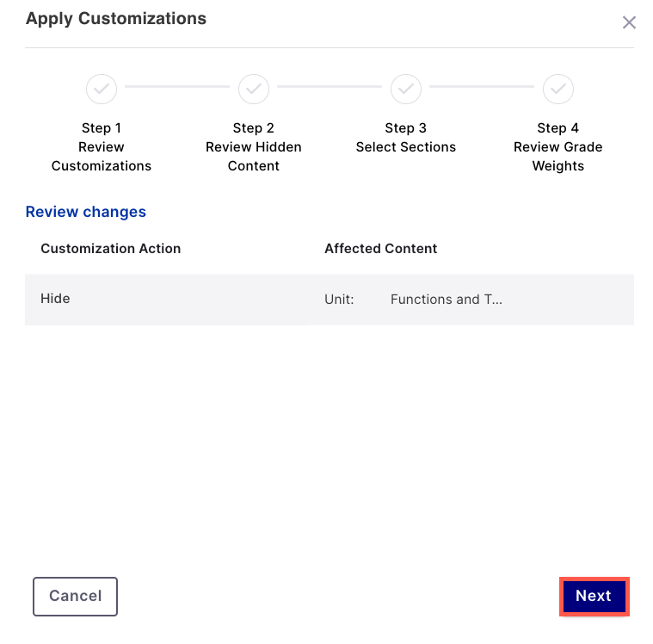Click the Step 4 checkmark circle
The width and height of the screenshot is (653, 644).
tap(558, 88)
